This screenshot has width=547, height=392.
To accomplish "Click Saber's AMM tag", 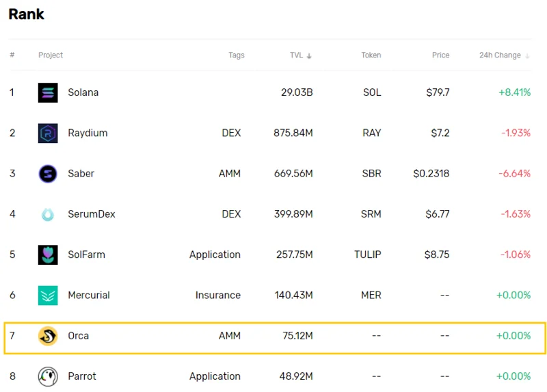I will (230, 174).
